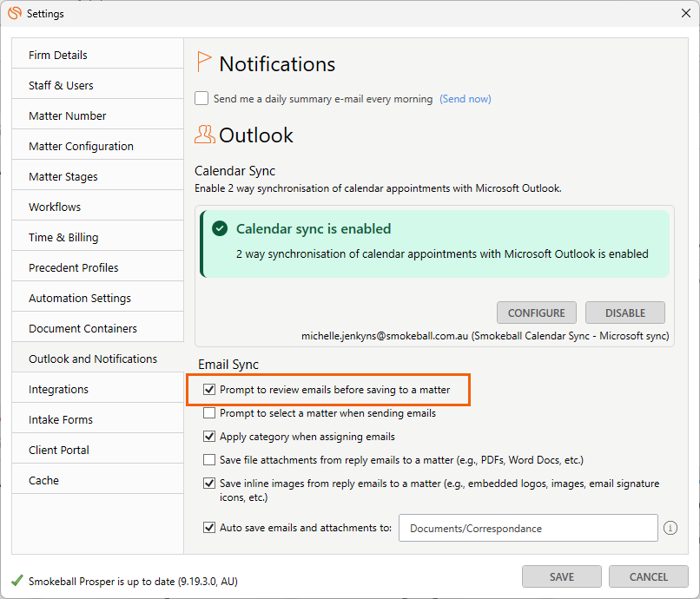Enable daily summary e-mail checkbox
Screen dimensions: 700x599
pos(201,98)
